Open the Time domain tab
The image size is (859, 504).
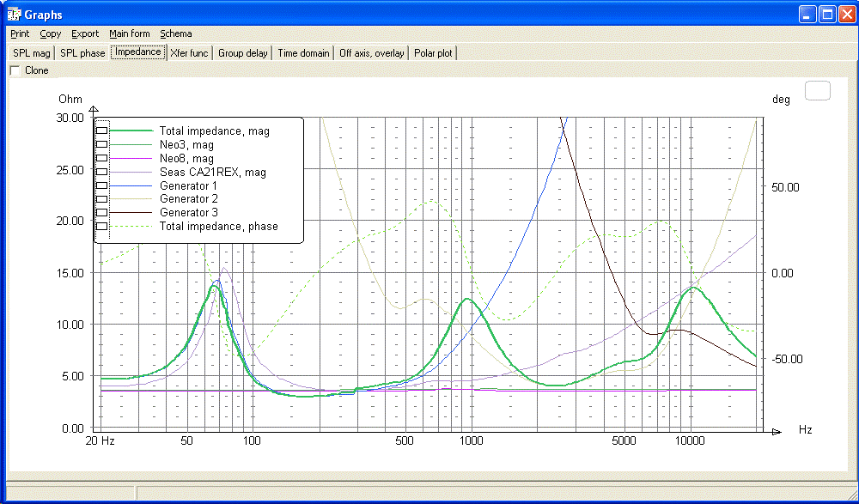click(303, 53)
